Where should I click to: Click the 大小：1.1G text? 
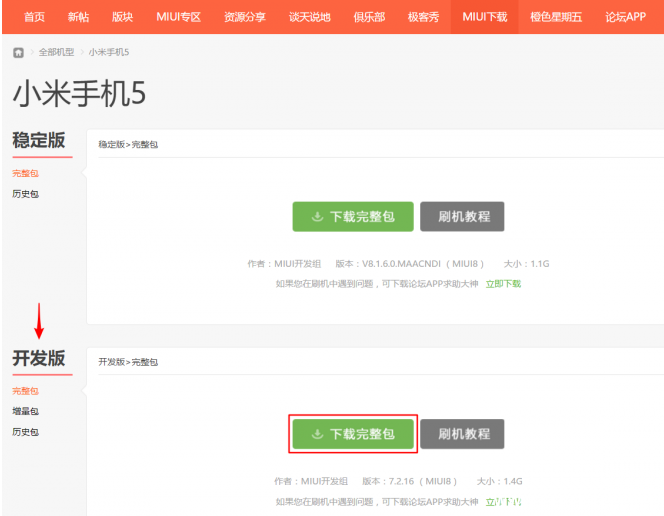coord(526,264)
